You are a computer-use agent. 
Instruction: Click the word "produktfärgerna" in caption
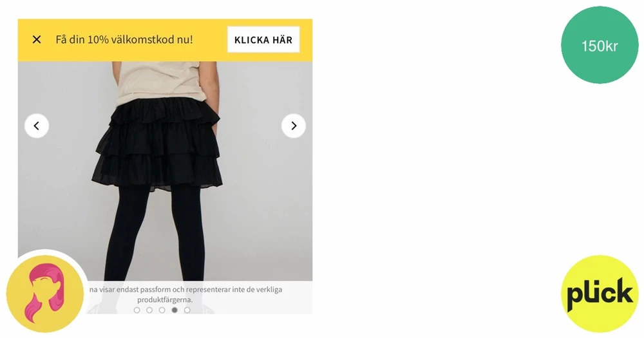pyautogui.click(x=164, y=300)
